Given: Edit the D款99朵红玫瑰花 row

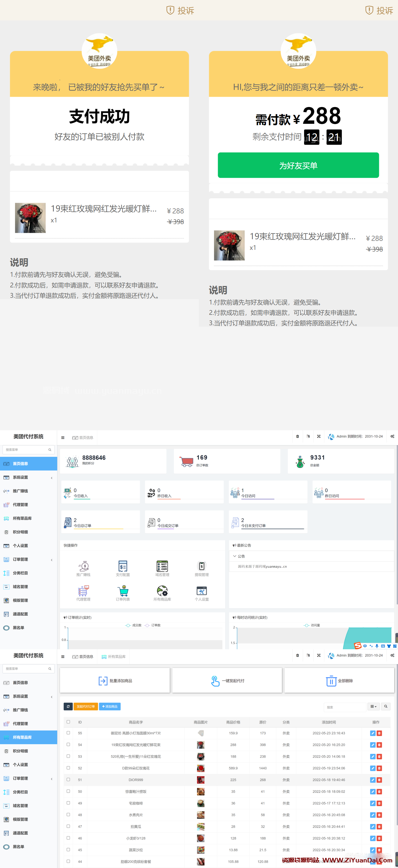Looking at the screenshot, I should click(x=373, y=768).
